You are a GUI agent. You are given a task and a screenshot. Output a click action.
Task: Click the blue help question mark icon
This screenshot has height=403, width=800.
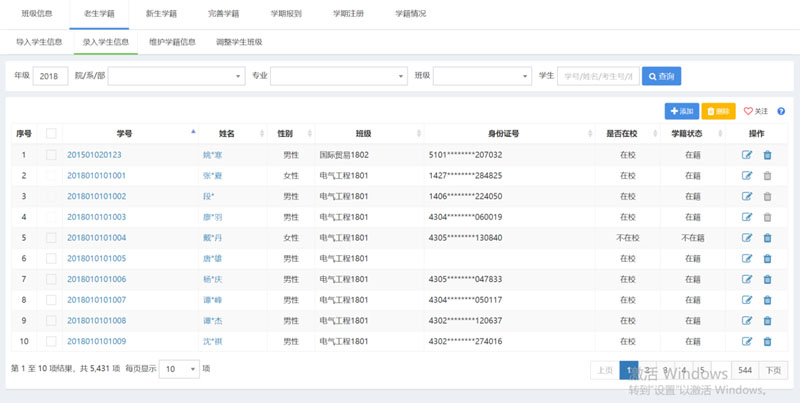click(781, 112)
